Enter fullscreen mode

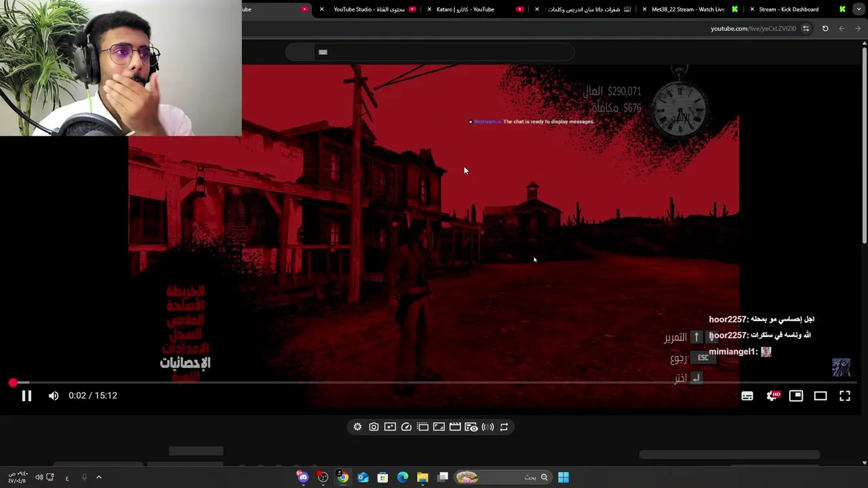coord(845,396)
